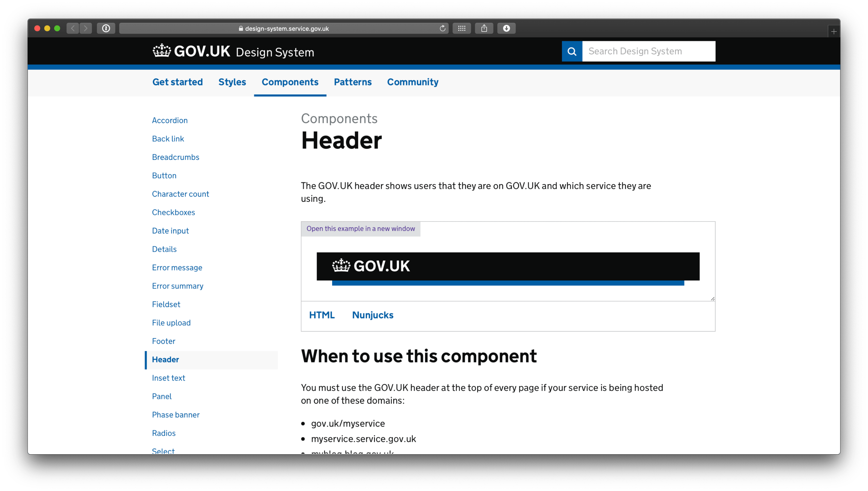Add a new tab with plus button
This screenshot has width=868, height=491.
coord(834,32)
